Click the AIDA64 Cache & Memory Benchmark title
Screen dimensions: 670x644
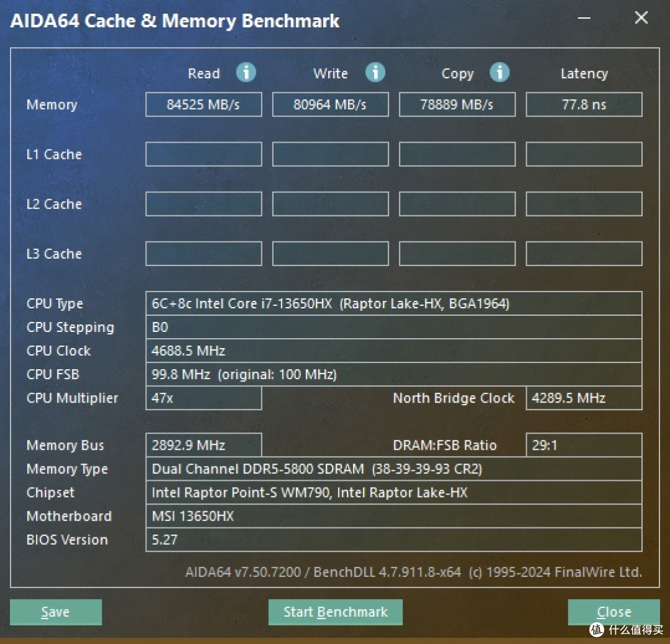(x=175, y=21)
